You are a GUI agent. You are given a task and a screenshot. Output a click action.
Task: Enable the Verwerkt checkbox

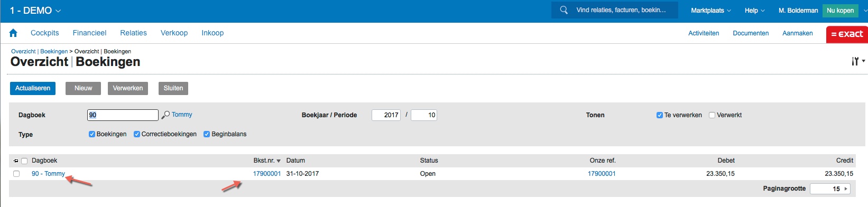712,115
